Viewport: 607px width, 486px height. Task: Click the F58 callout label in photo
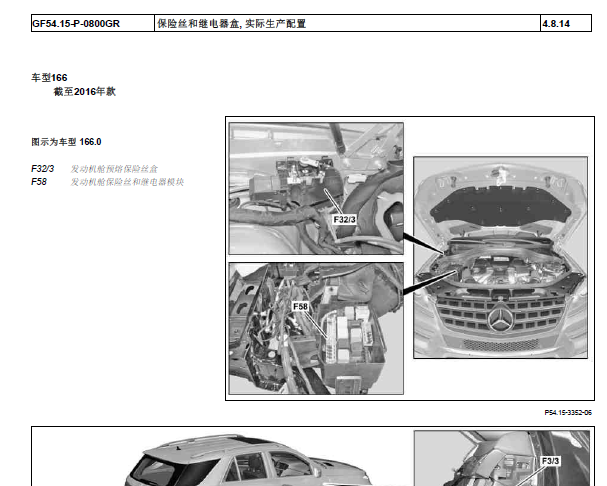(300, 307)
